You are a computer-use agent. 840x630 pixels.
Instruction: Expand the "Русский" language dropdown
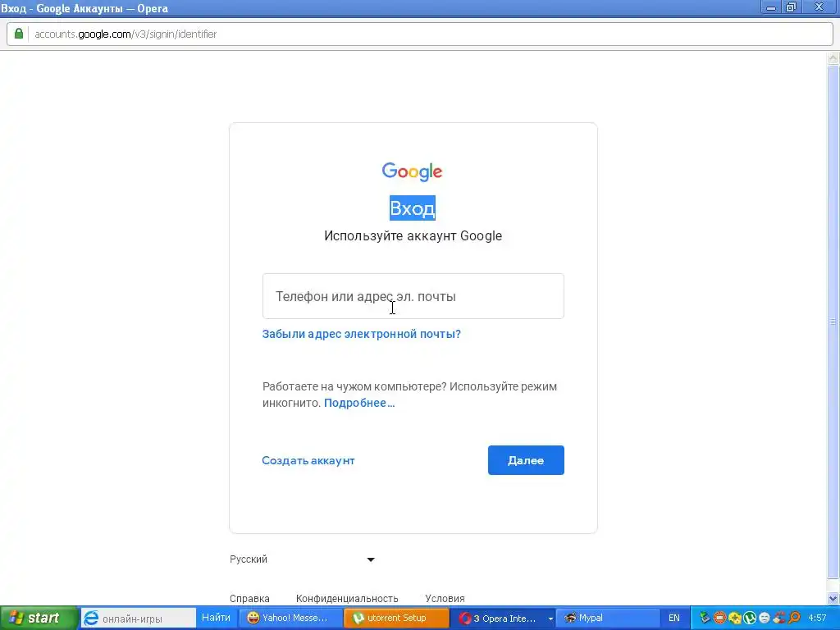point(302,559)
